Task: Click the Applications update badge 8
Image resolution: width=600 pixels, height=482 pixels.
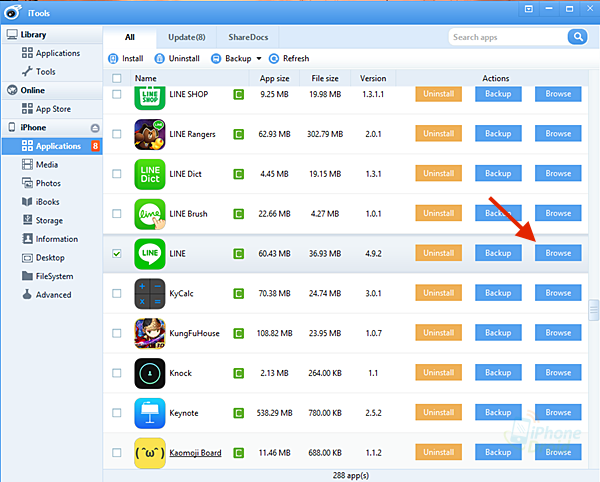Action: click(x=95, y=146)
